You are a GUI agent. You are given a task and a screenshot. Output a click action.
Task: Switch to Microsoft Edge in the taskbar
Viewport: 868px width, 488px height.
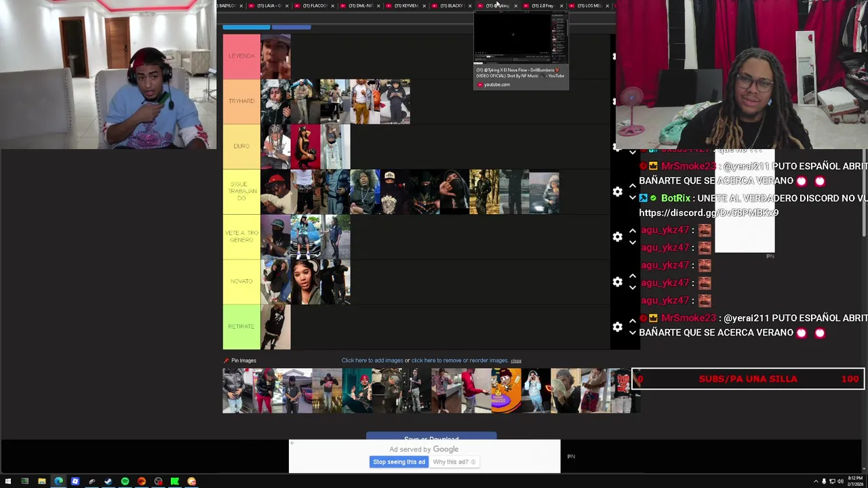coord(58,481)
